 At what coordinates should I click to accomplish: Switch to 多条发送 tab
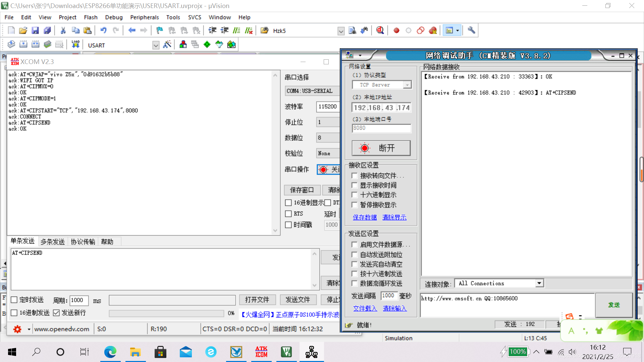[53, 242]
